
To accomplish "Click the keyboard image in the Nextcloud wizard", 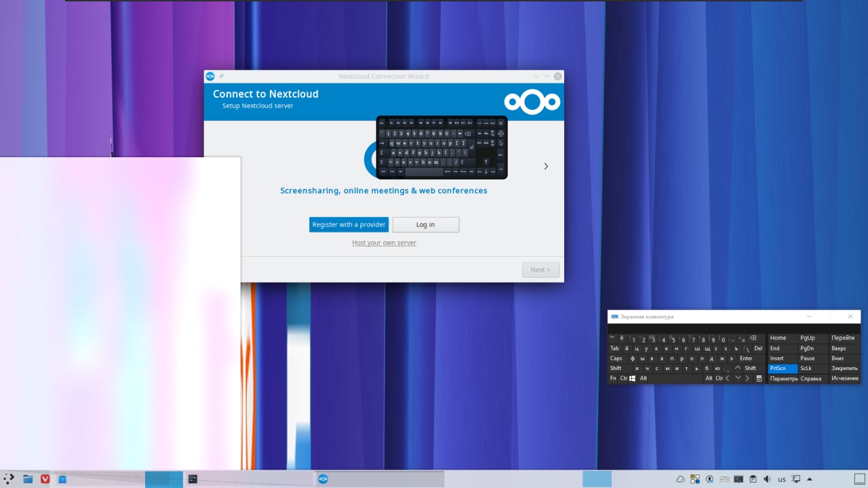I will coord(441,147).
